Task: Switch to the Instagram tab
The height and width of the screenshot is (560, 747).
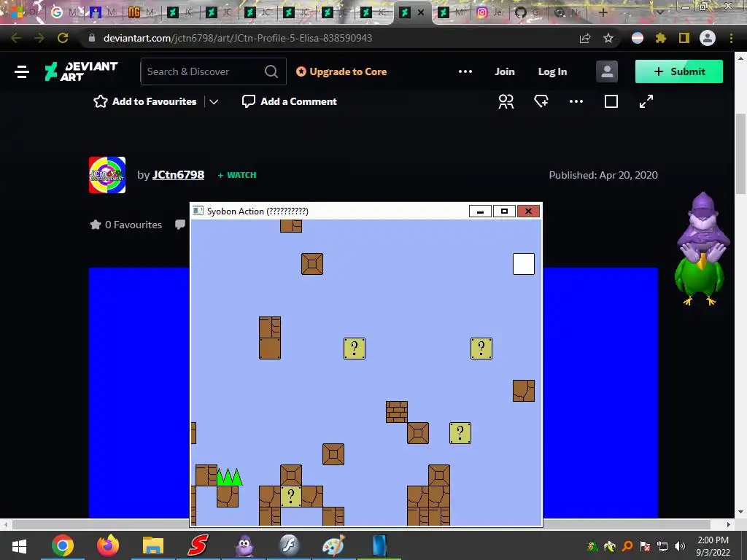Action: (489, 12)
